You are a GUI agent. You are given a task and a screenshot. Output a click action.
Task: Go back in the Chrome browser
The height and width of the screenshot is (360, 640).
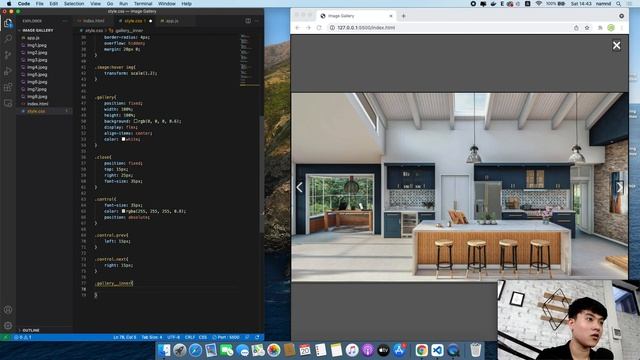[x=298, y=28]
